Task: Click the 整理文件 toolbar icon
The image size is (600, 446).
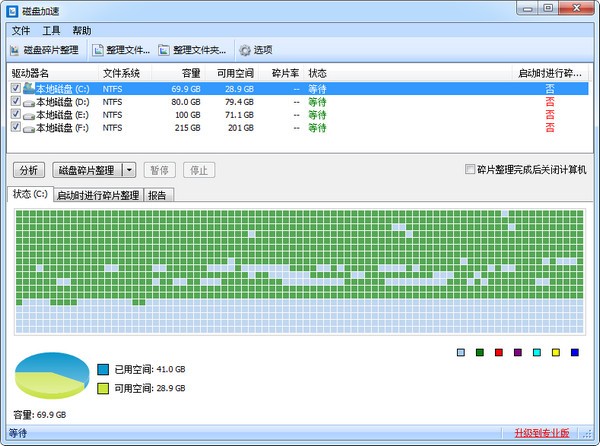Action: 98,49
